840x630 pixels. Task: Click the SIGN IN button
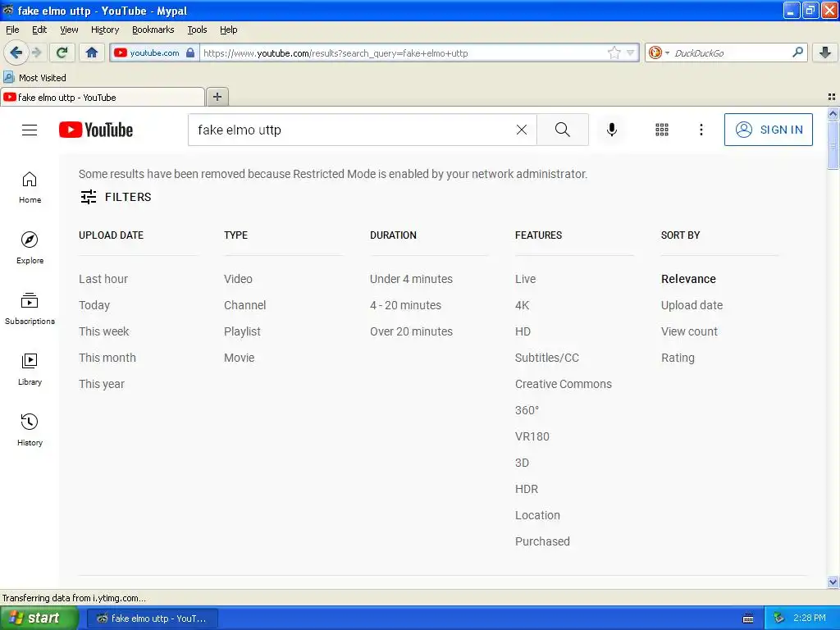[x=768, y=130]
